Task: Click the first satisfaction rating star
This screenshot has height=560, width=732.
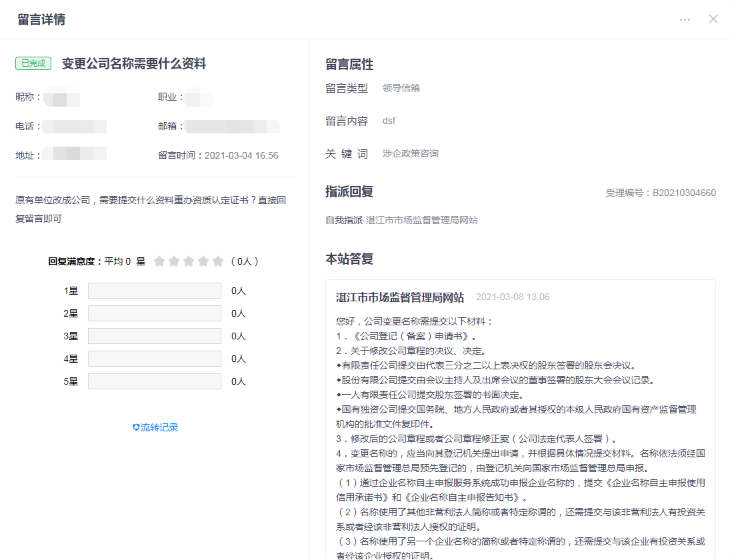Action: [x=159, y=261]
